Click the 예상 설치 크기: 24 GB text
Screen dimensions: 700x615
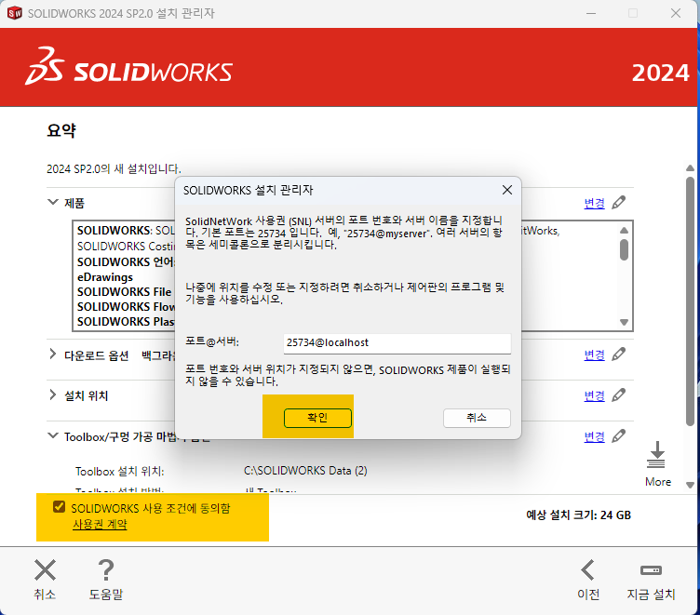[579, 515]
